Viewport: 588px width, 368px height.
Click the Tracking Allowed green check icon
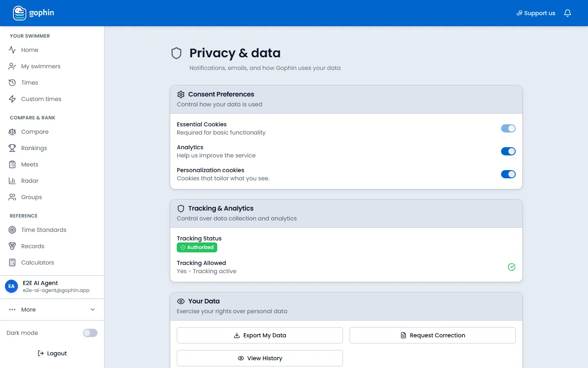[512, 267]
